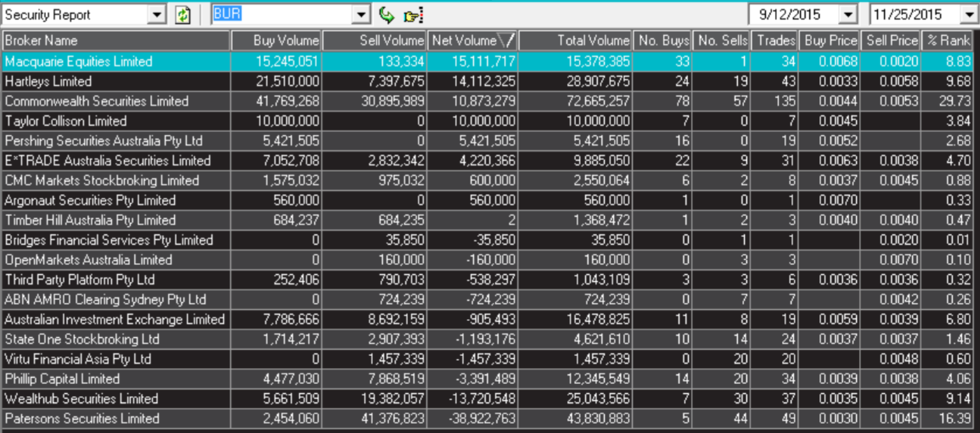Screen dimensions: 980x433
Task: Sort by Buy Volume column header
Action: pos(276,40)
